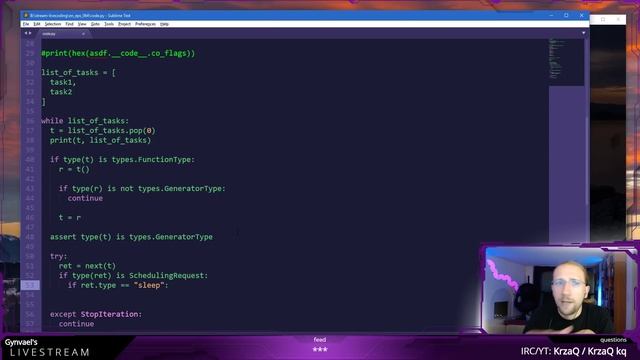Maximize the white background window behind Sublime

click(x=603, y=19)
